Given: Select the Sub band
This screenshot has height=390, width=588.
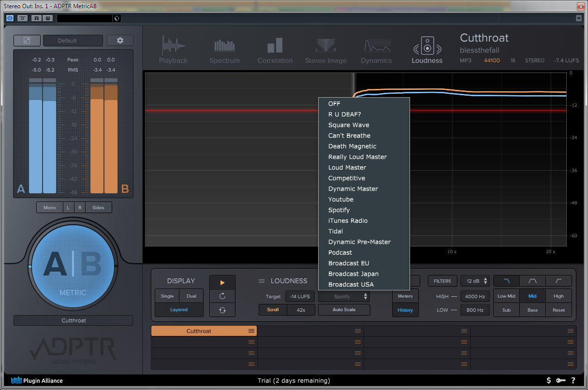Looking at the screenshot, I should [x=506, y=310].
